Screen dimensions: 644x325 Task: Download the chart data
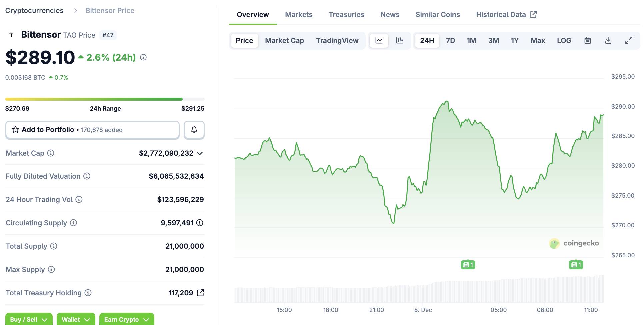pyautogui.click(x=608, y=41)
